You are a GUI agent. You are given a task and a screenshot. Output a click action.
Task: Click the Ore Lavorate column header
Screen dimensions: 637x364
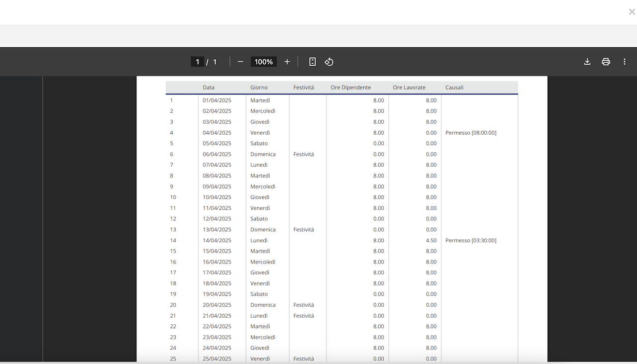[x=409, y=88]
